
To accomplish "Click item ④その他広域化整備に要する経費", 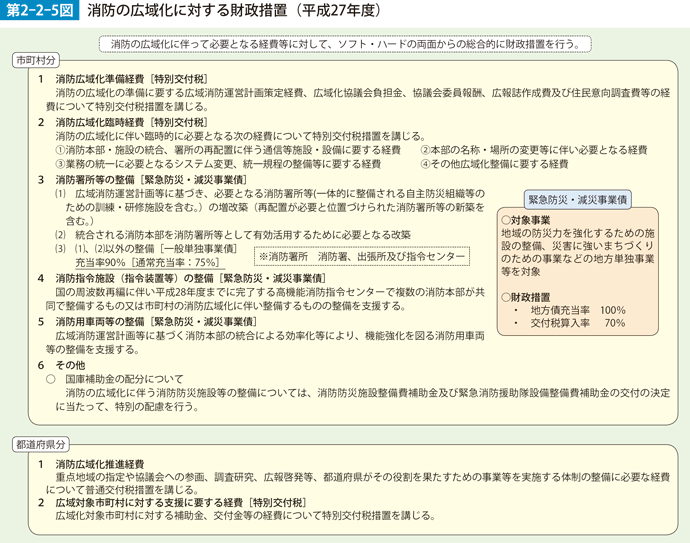I will coord(494,164).
